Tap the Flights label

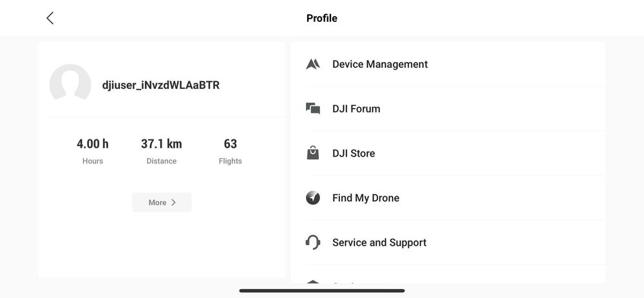point(231,161)
